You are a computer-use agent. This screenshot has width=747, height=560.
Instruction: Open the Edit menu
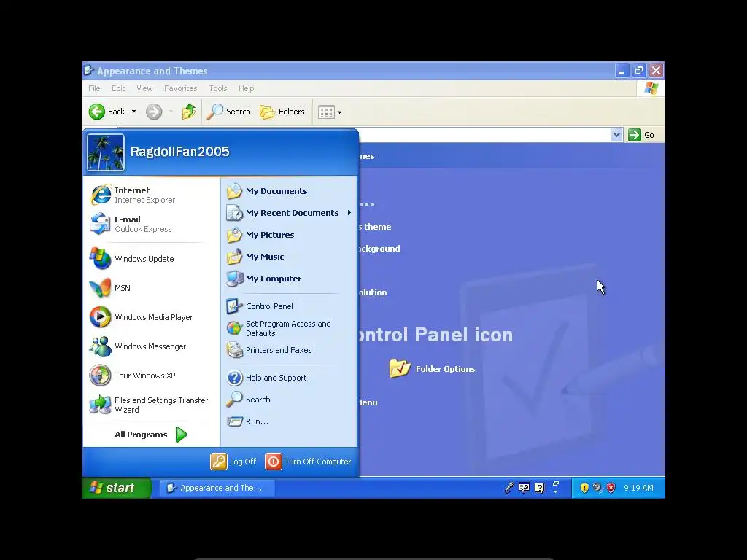click(118, 88)
